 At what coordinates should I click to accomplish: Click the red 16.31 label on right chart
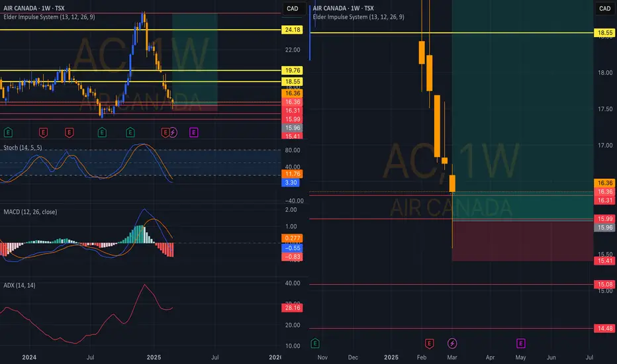coord(605,201)
